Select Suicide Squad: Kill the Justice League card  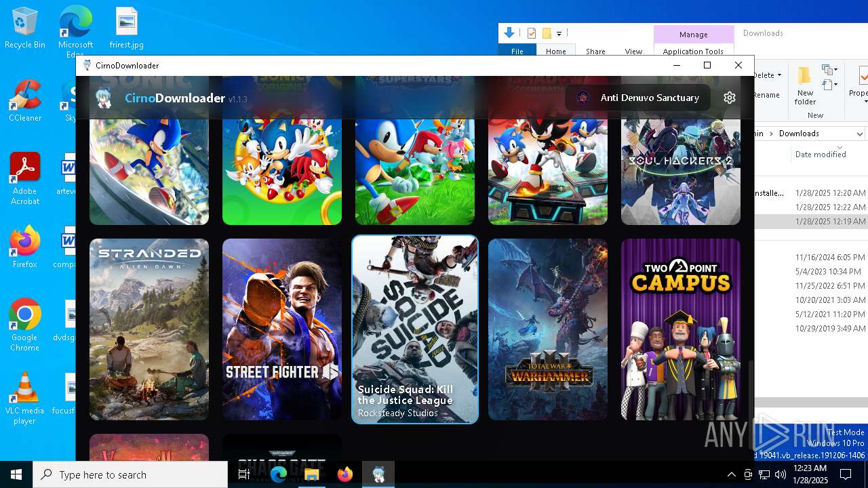pyautogui.click(x=415, y=329)
